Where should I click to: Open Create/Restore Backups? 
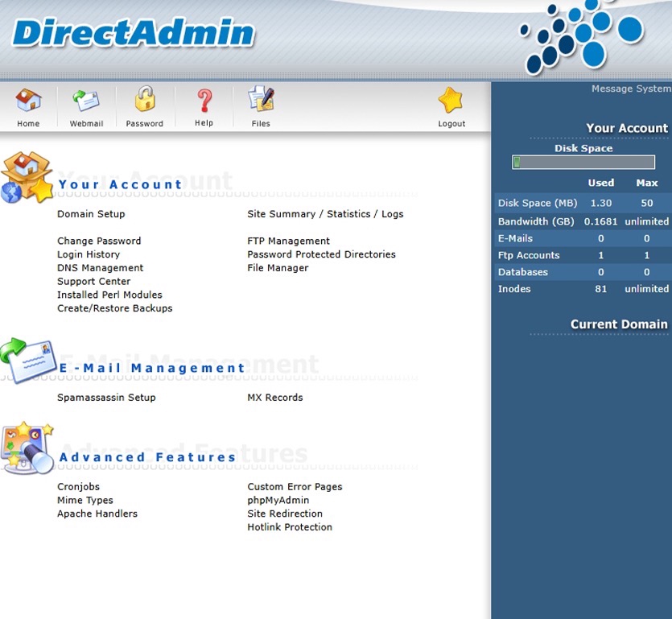pyautogui.click(x=114, y=307)
